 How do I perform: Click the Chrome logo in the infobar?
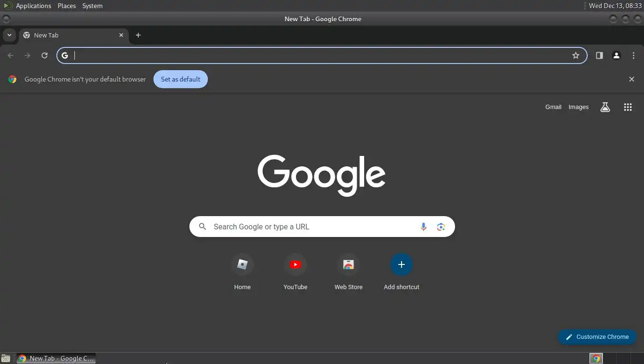[12, 79]
